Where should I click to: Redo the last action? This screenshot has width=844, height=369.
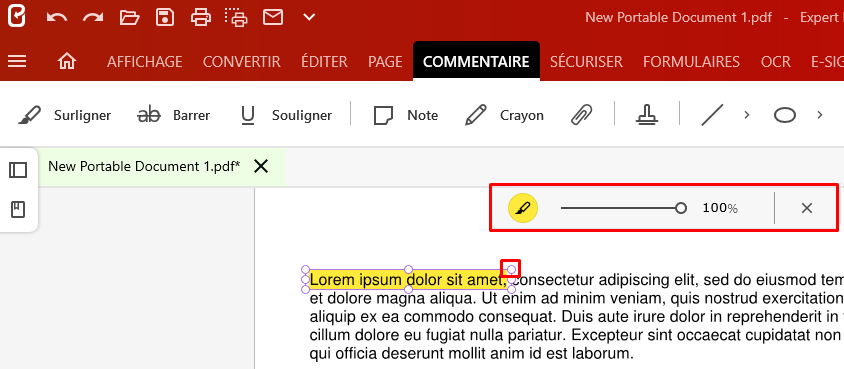click(93, 18)
